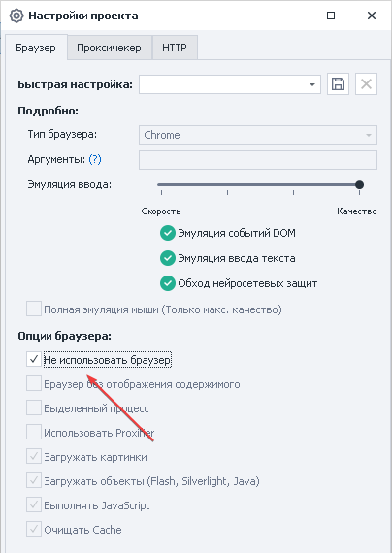Switch to the HTTP tab
Image resolution: width=392 pixels, height=553 pixels.
[175, 48]
